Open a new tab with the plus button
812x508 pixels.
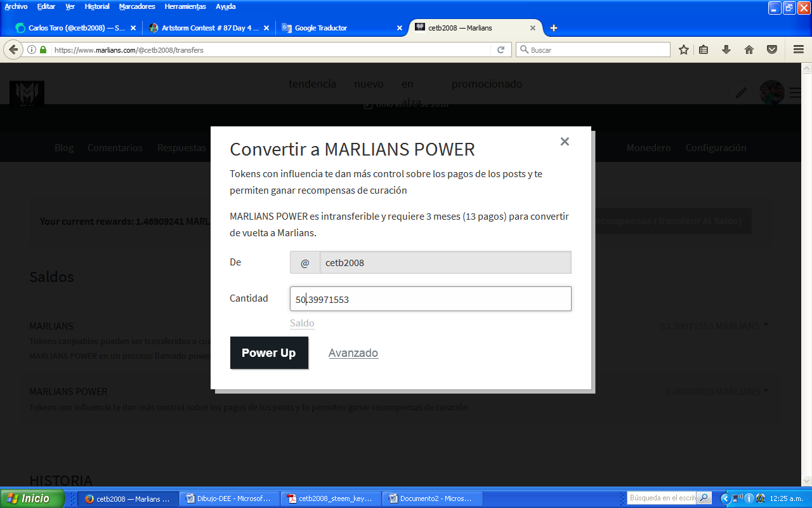[x=554, y=28]
